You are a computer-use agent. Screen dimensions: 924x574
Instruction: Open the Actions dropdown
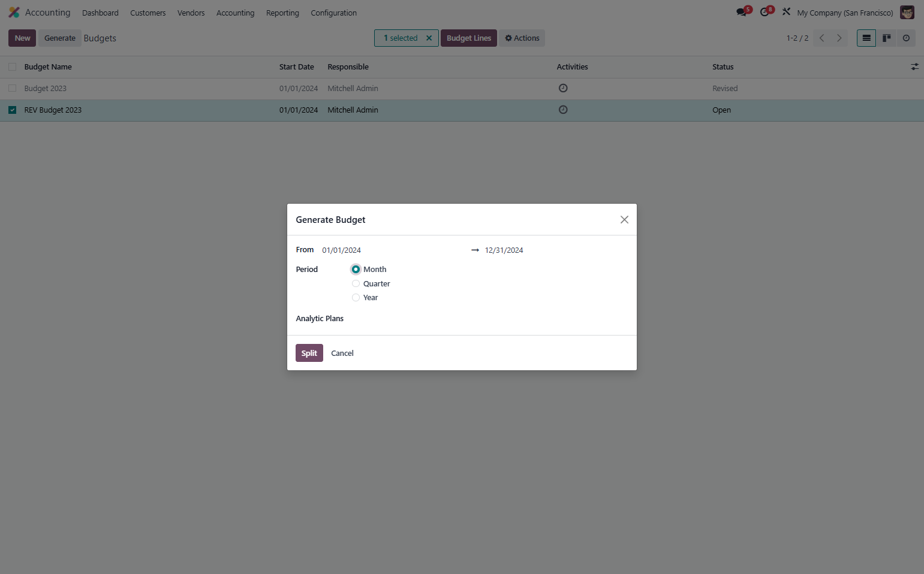[522, 38]
